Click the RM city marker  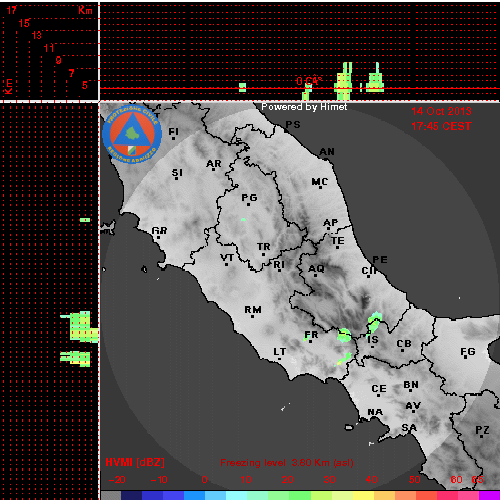[x=253, y=316]
